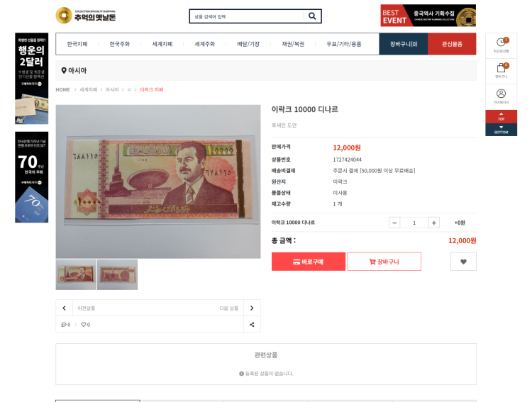Decrease quantity with the minus button
The image size is (532, 402).
394,223
